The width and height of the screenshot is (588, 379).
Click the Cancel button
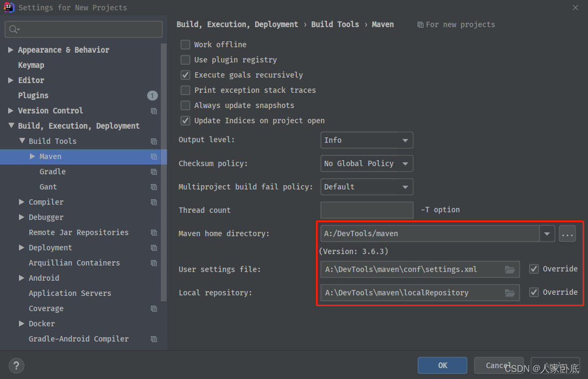(x=499, y=365)
